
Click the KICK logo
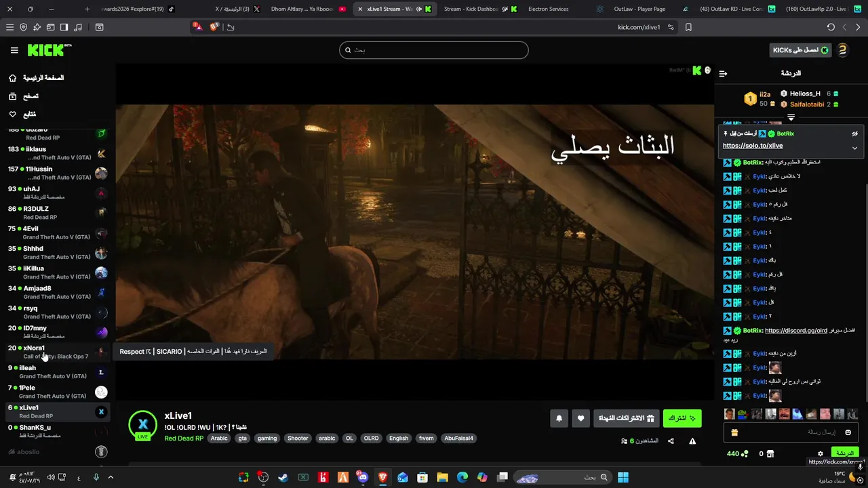pyautogui.click(x=49, y=50)
